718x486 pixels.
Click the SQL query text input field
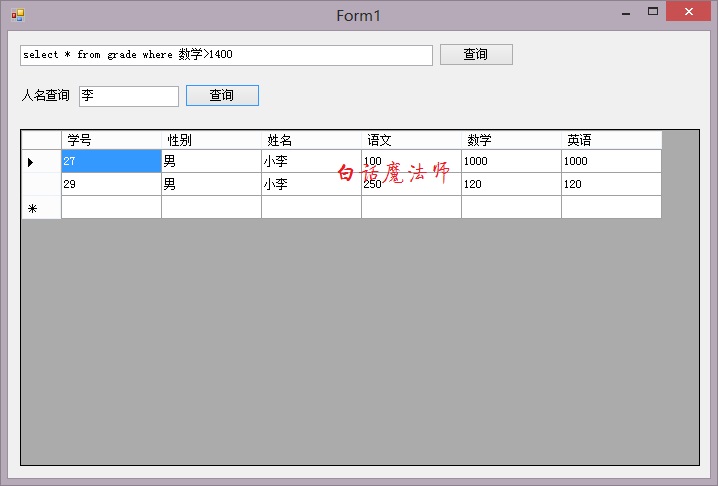point(226,55)
